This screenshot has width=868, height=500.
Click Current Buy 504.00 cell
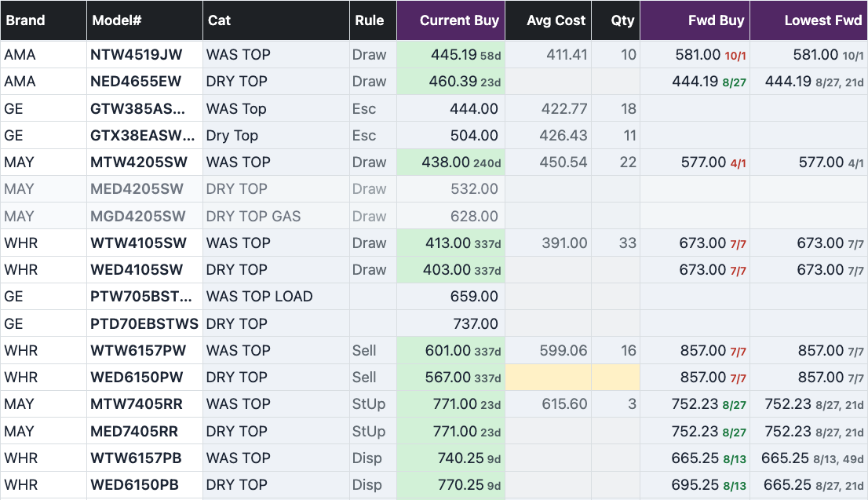(x=450, y=135)
